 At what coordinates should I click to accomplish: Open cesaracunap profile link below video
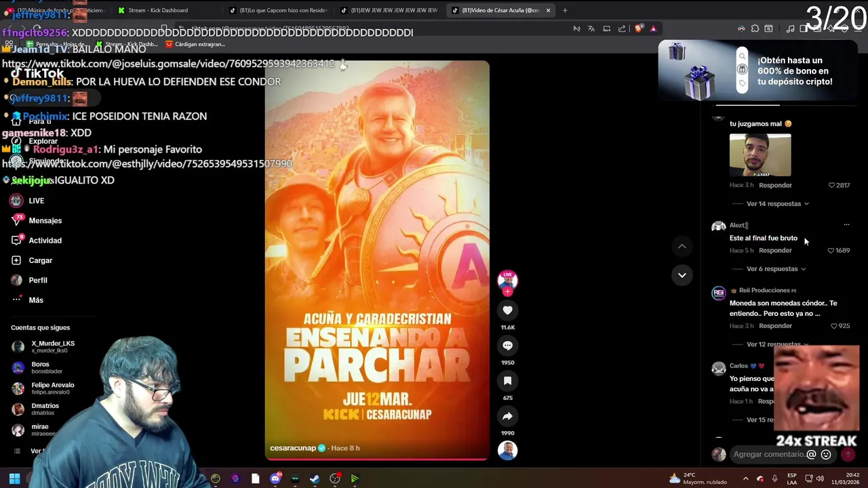(x=293, y=448)
